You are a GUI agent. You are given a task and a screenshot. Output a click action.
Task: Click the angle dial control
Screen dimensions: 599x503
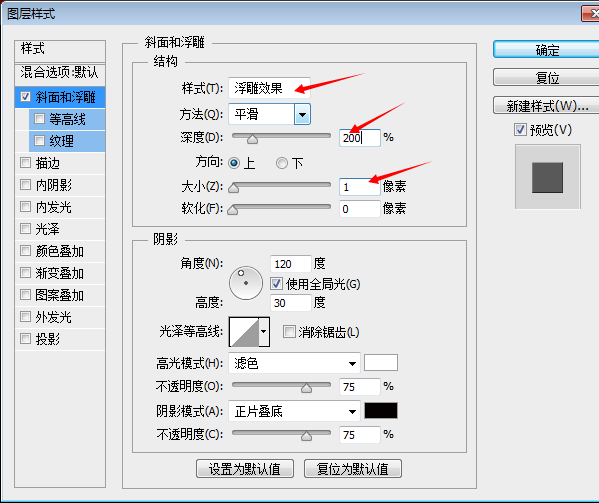click(246, 283)
